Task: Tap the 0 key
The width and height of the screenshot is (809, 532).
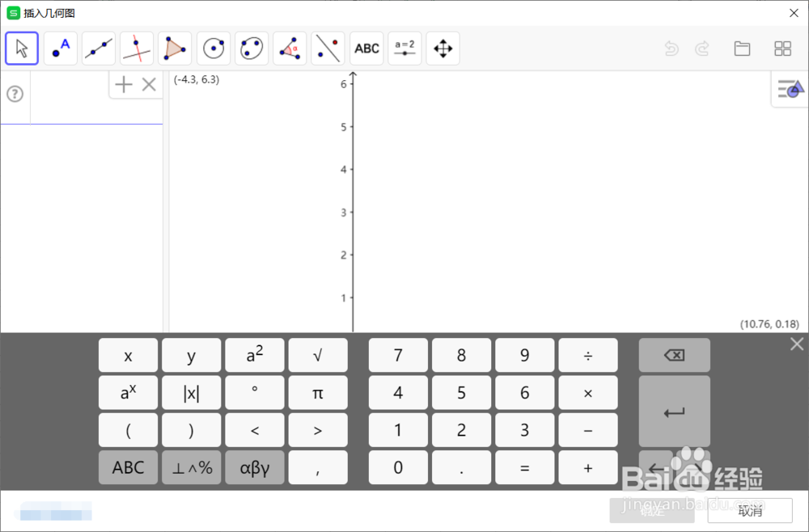Action: pyautogui.click(x=398, y=467)
